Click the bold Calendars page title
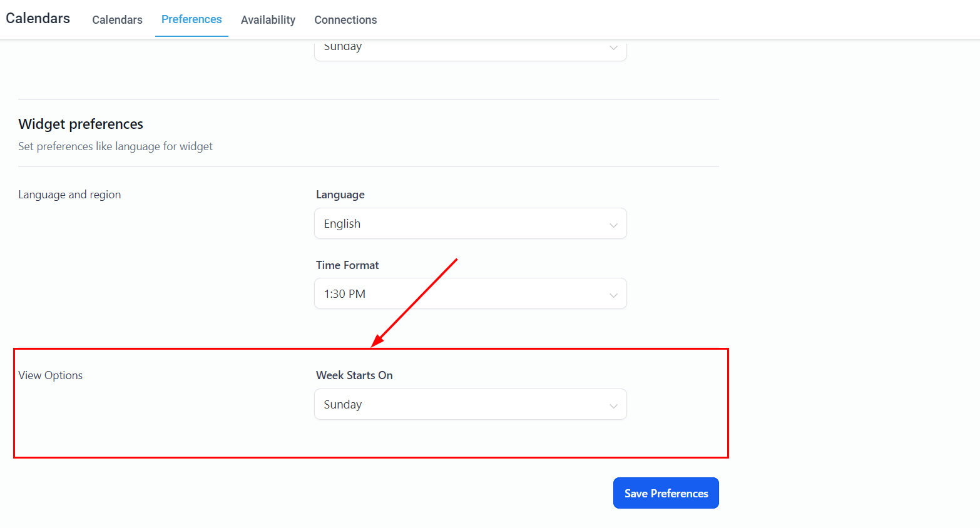The image size is (980, 528). [x=38, y=18]
